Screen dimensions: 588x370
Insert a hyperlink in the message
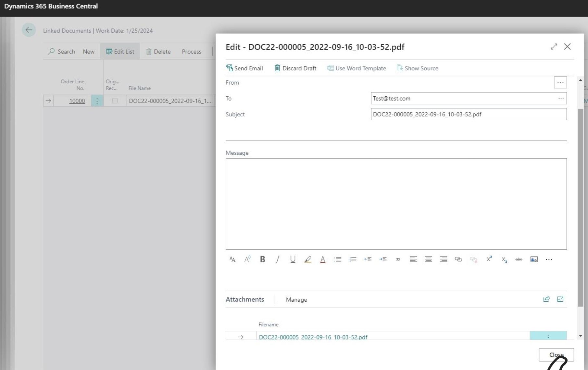coord(458,259)
